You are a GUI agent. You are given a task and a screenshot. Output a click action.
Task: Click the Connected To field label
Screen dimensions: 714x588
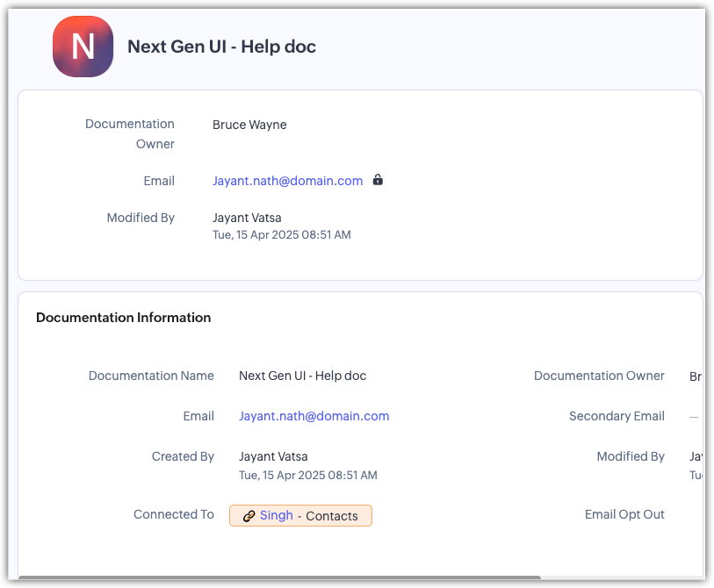click(x=174, y=514)
